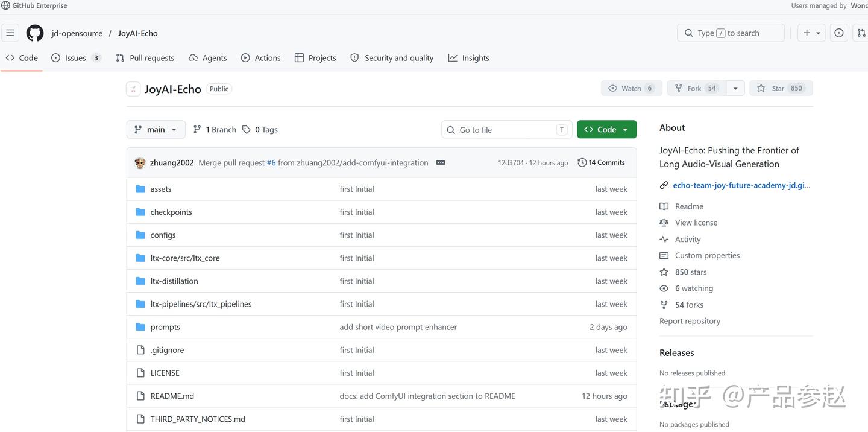
Task: Open the Projects tab
Action: coord(315,58)
